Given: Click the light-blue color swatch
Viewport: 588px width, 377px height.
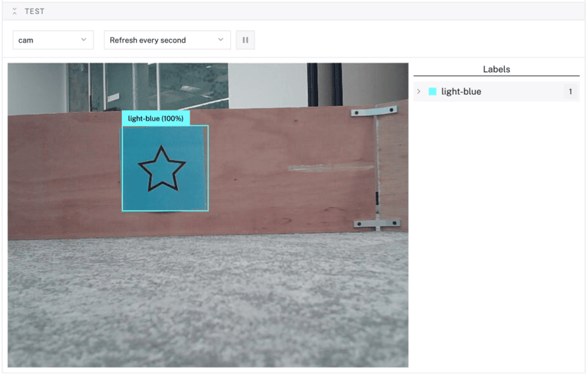Looking at the screenshot, I should click(432, 92).
